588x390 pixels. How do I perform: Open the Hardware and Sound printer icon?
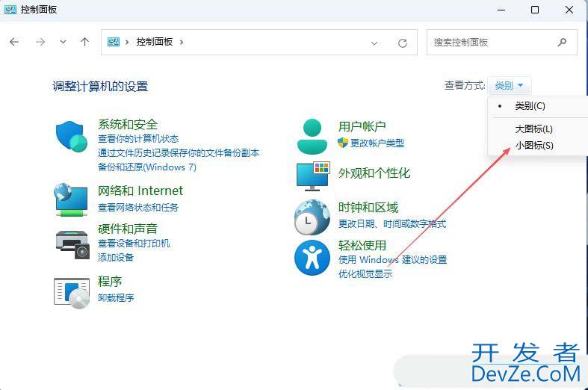(x=72, y=245)
